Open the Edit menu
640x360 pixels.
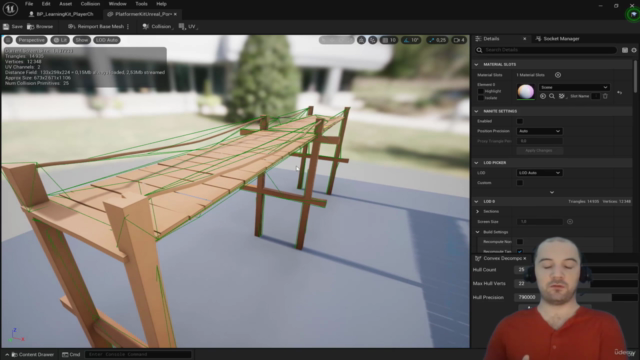(46, 4)
